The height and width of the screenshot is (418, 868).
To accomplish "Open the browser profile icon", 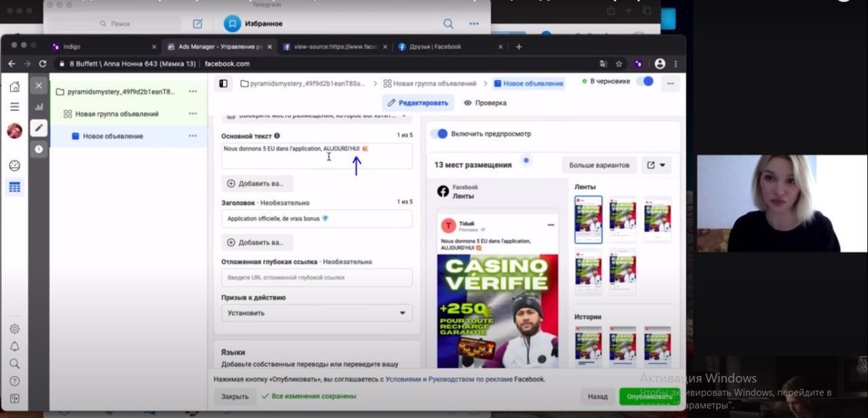I will click(660, 64).
